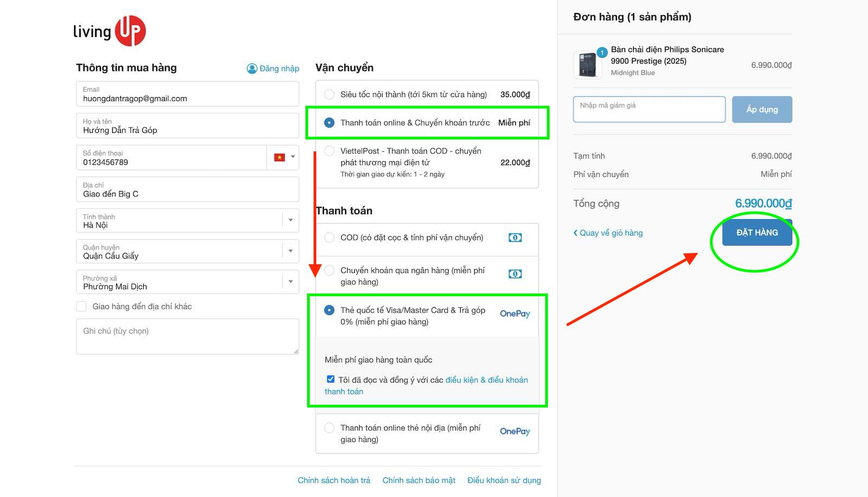Click the OnePay logo for Visa/Master Card
The height and width of the screenshot is (497, 868).
point(515,314)
